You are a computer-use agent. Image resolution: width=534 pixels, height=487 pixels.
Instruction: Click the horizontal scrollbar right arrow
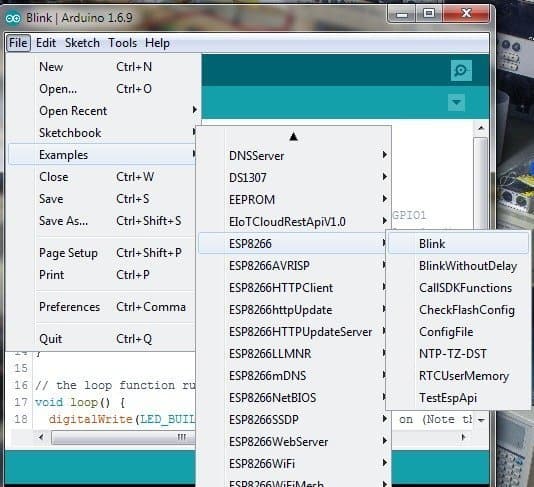[463, 437]
